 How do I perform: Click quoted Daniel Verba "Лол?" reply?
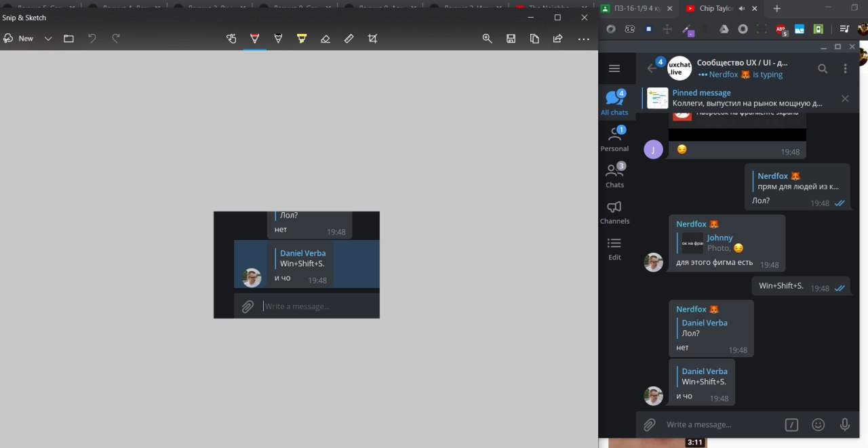click(704, 328)
